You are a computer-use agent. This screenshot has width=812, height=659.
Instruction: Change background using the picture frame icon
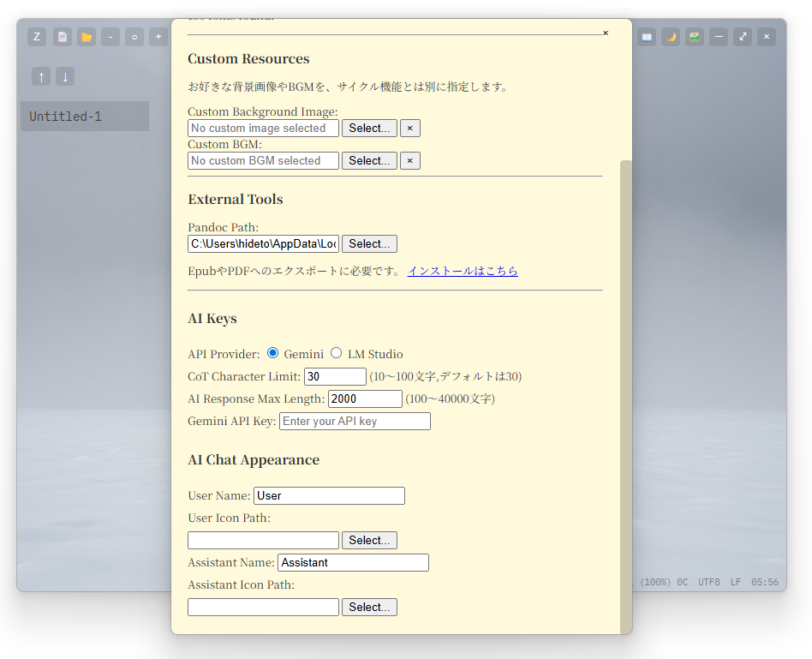[695, 37]
